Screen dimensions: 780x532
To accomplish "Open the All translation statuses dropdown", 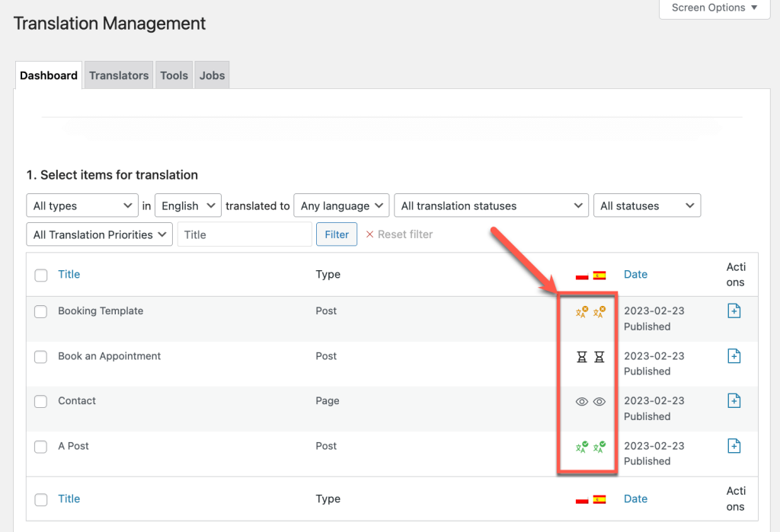I will tap(491, 205).
